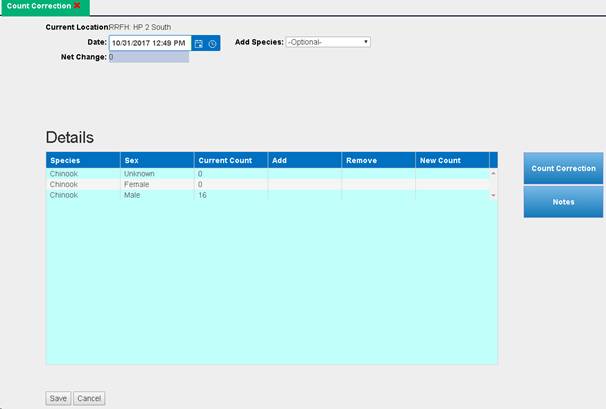Screen dimensions: 606x409
Task: Close the Count Correction tab with red X
Action: click(x=77, y=6)
